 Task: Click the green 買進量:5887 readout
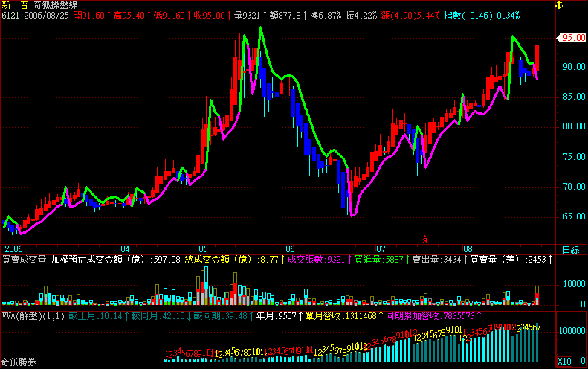382,260
